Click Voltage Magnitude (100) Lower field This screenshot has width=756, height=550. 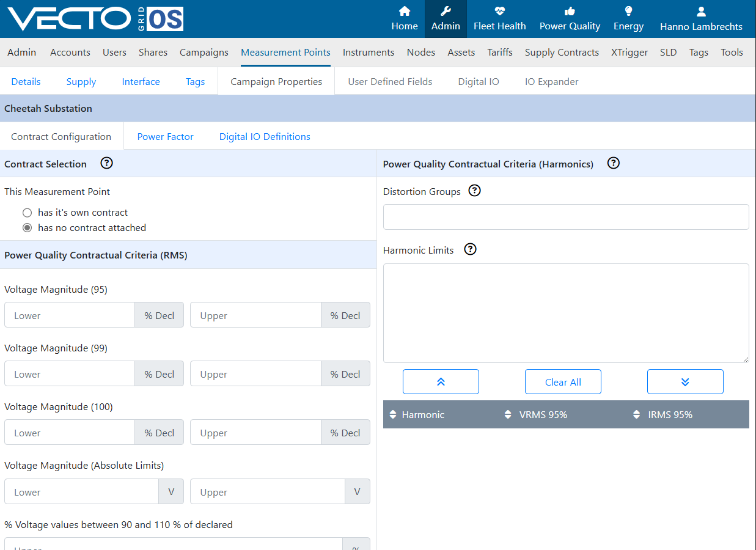(70, 433)
